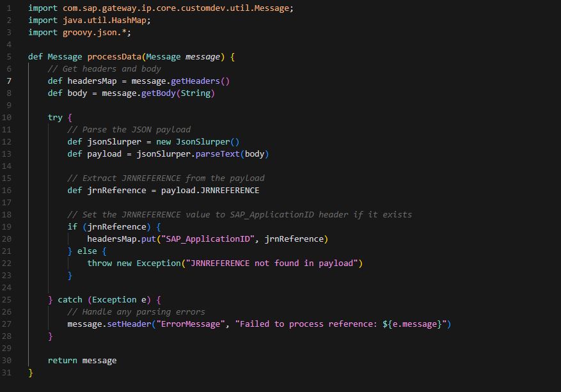
Task: Click the getHeaders() method call
Action: 200,81
